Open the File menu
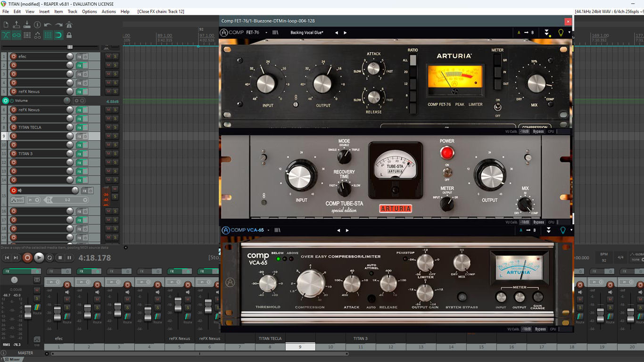644x362 pixels. click(x=6, y=11)
